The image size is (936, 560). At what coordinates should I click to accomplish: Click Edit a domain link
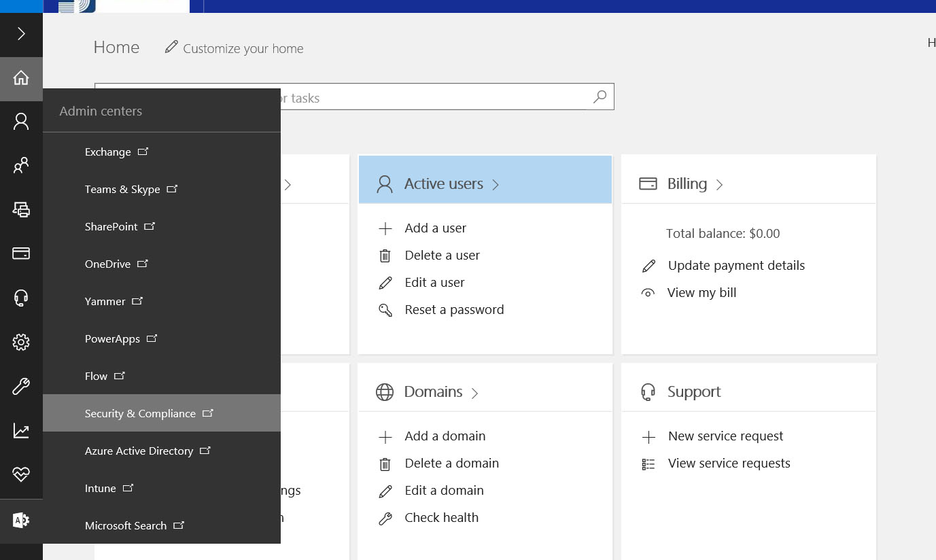click(444, 490)
